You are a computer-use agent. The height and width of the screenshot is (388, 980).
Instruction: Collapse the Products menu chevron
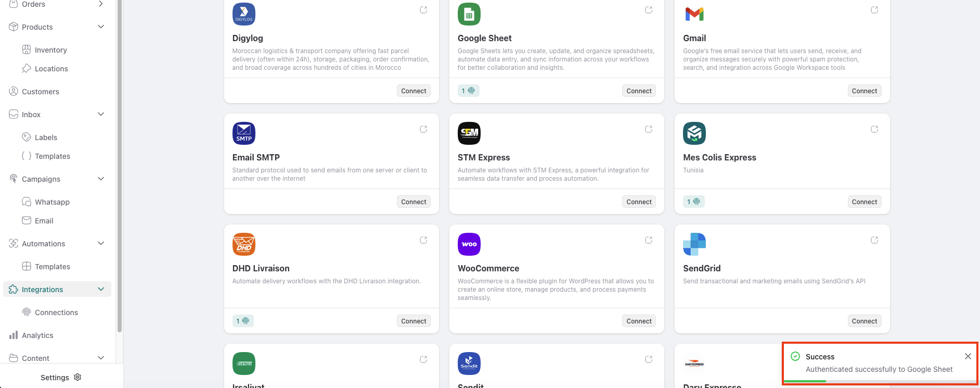[x=101, y=27]
